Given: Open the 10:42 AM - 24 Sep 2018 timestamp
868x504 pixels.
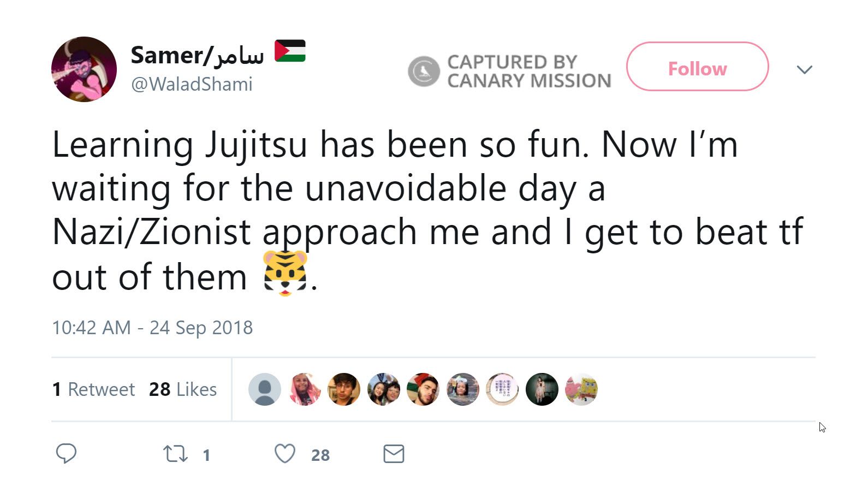Looking at the screenshot, I should click(x=152, y=328).
